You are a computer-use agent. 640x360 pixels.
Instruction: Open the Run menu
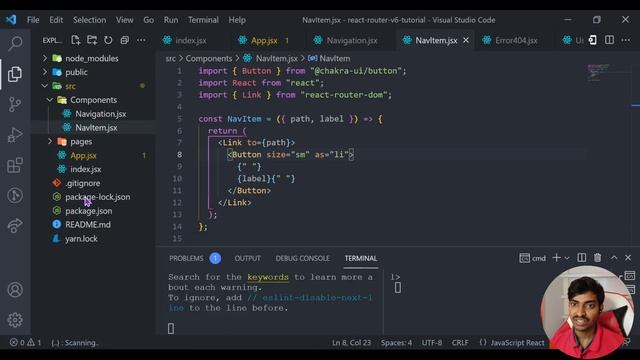click(x=171, y=20)
